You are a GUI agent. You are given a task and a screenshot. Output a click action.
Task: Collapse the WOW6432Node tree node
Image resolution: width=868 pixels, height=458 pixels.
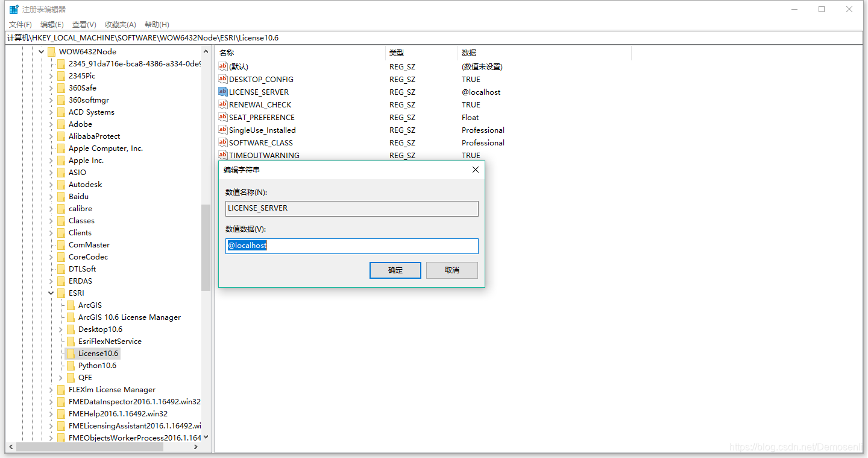[41, 51]
